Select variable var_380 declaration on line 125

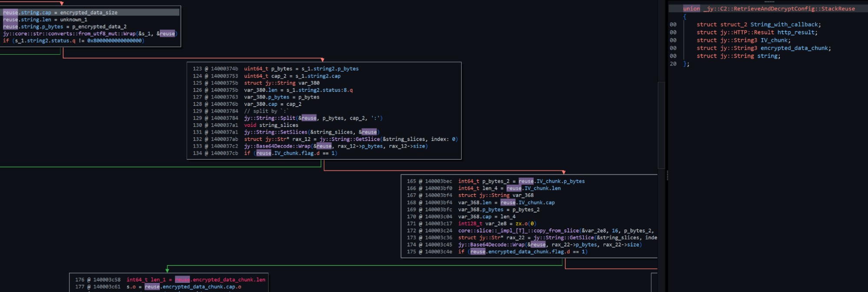(309, 83)
